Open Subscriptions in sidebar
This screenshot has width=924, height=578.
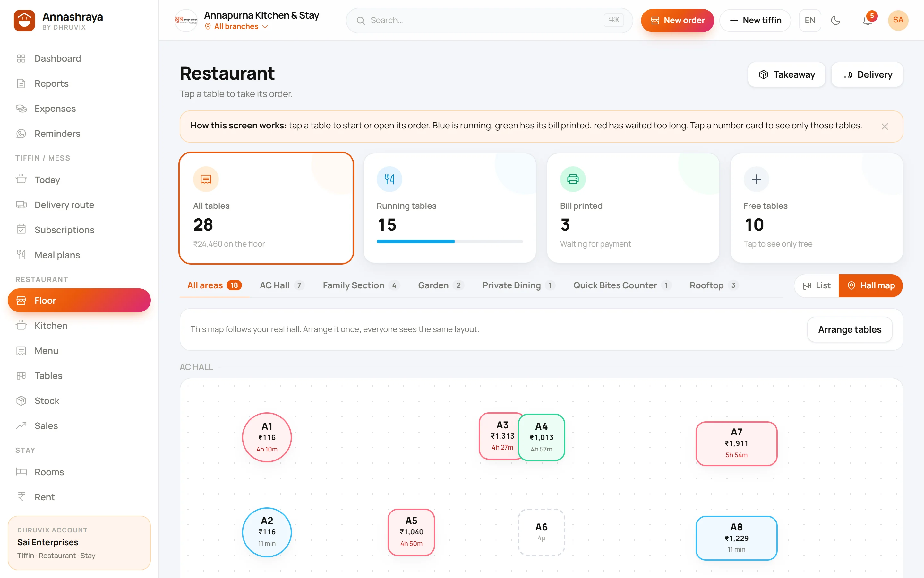point(79,230)
